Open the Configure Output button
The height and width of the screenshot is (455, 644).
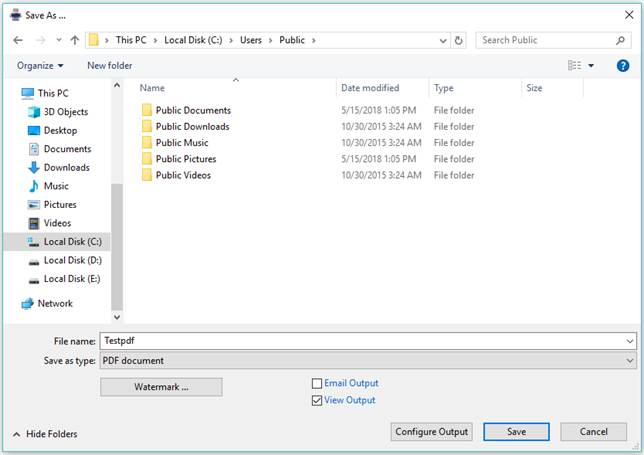(x=431, y=432)
